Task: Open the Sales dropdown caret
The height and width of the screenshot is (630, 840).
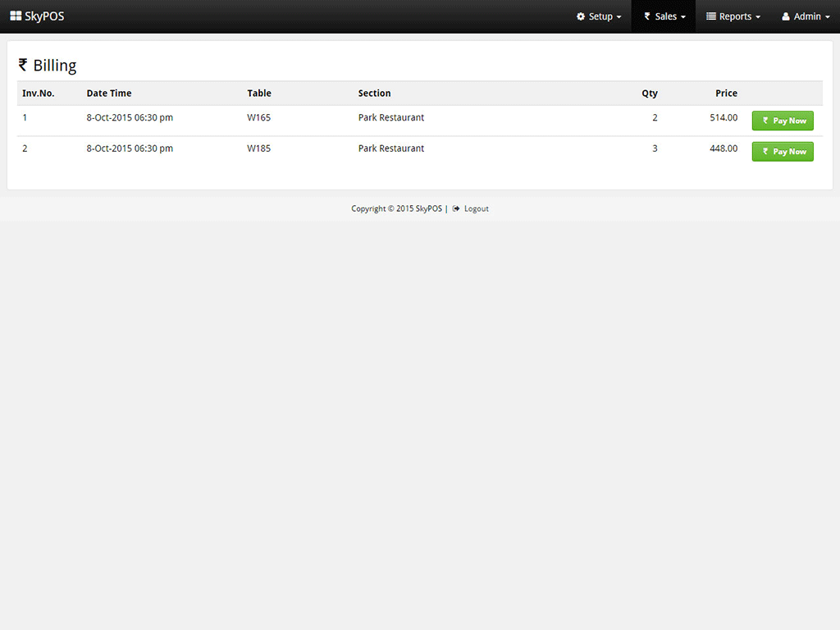Action: (x=683, y=17)
